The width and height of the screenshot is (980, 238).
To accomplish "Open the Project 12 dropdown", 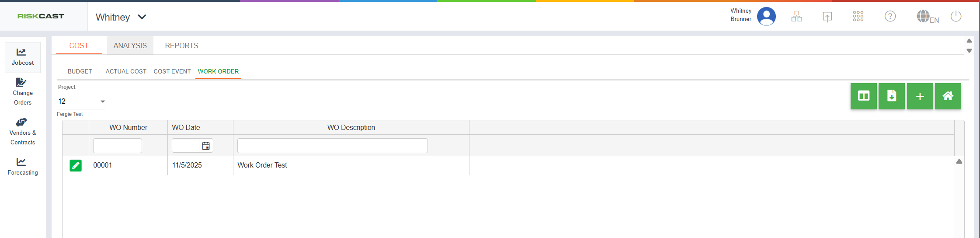I will pyautogui.click(x=103, y=101).
